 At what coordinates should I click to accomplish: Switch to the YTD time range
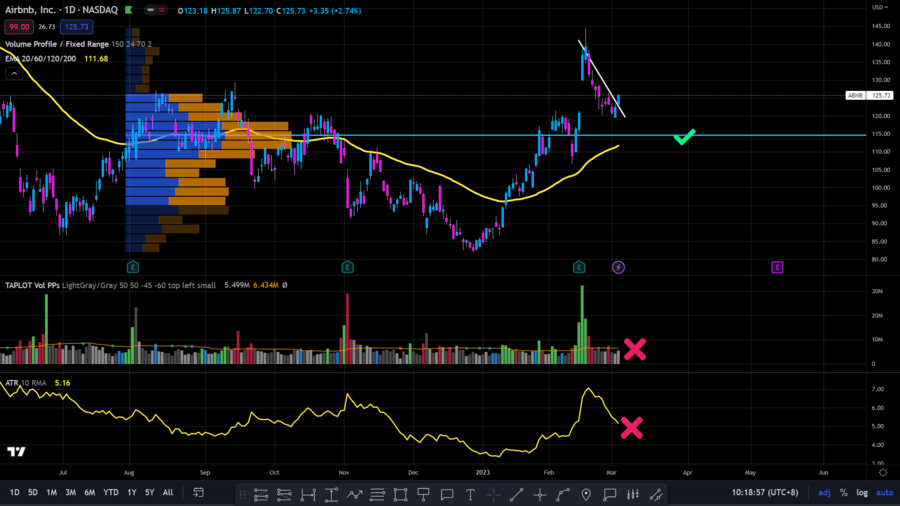(x=111, y=493)
